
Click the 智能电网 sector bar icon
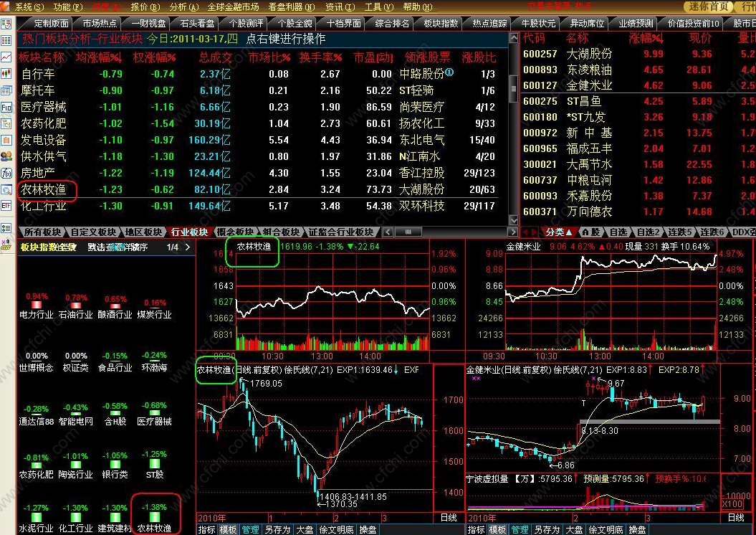point(76,413)
